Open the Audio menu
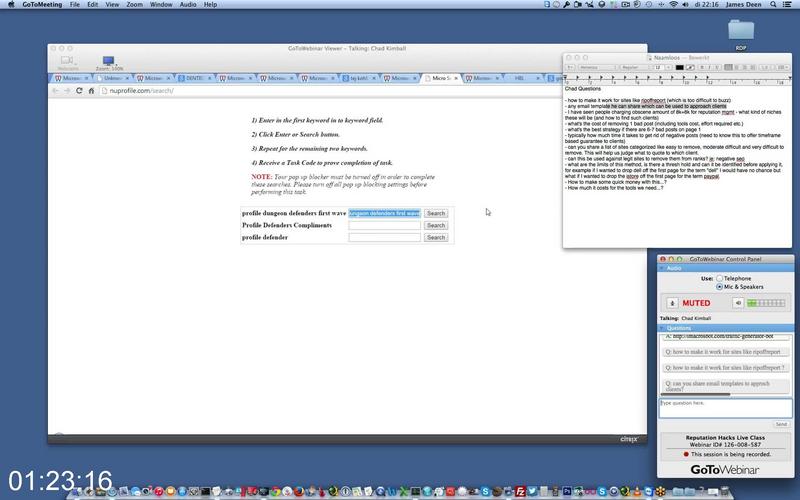This screenshot has width=800, height=500. tap(188, 4)
